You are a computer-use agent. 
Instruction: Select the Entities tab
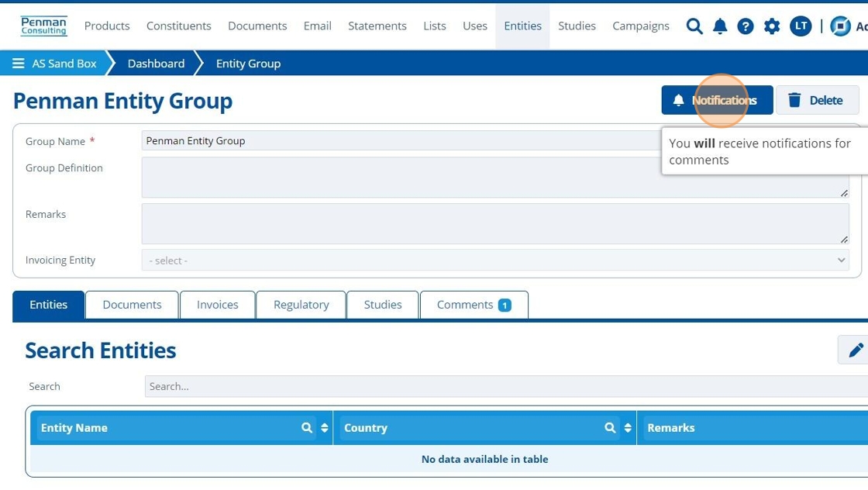click(x=49, y=305)
